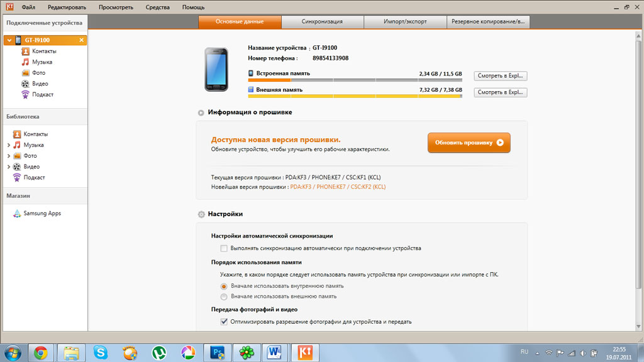
Task: Click the Контакты icon in Библиотека
Action: pyautogui.click(x=17, y=134)
